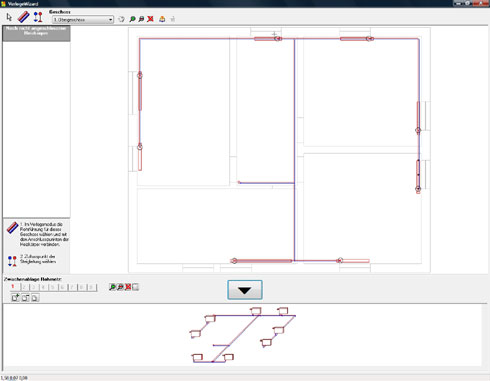The image size is (490, 381).
Task: Zoom in on the clipboard pipe network preview
Action: [x=112, y=287]
